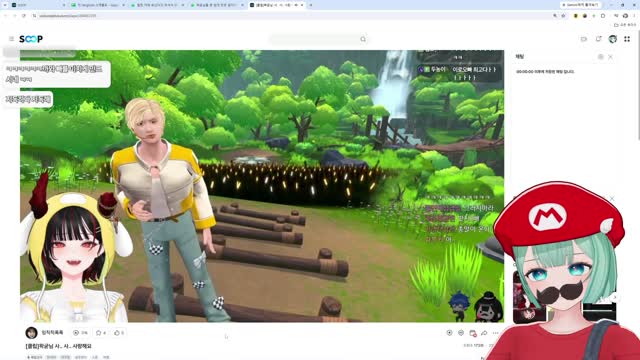Expand the three-dot more options below video
This screenshot has height=360, width=640.
tap(496, 333)
